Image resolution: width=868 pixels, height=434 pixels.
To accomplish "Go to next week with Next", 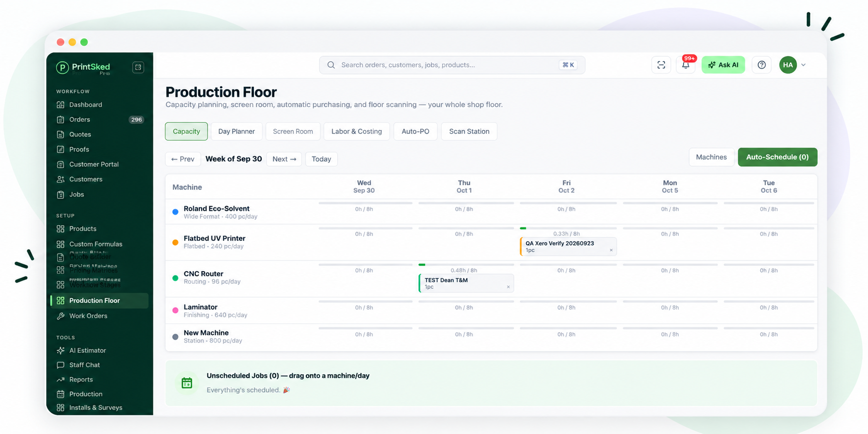I will click(284, 159).
